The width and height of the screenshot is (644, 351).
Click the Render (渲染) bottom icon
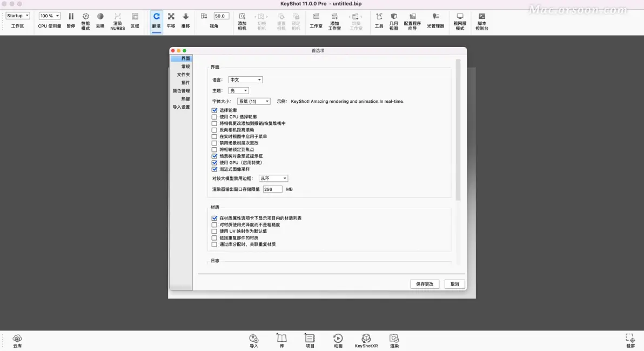point(394,338)
